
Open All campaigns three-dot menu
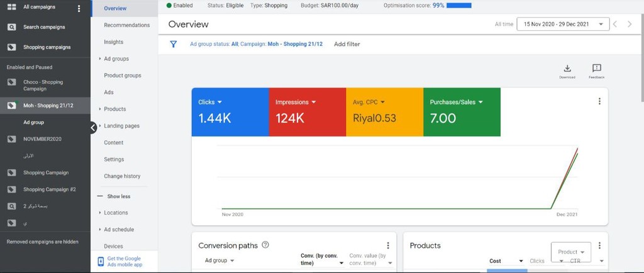79,8
